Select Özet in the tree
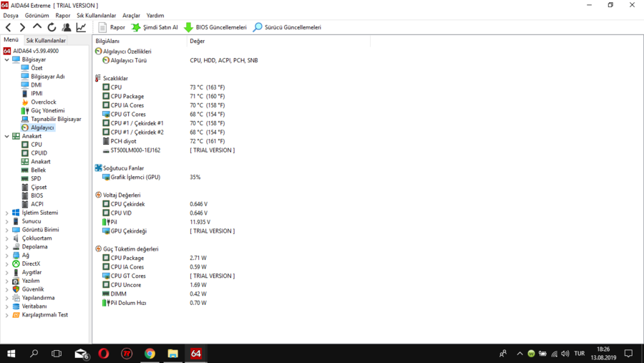Viewport: 644px width, 363px height. [x=31, y=68]
